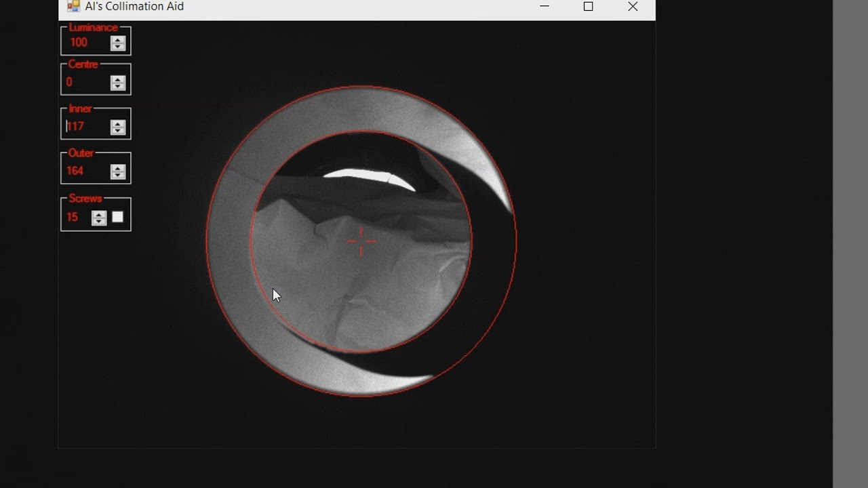The width and height of the screenshot is (868, 488).
Task: Increase the Luminance value with up arrow
Action: [x=118, y=39]
